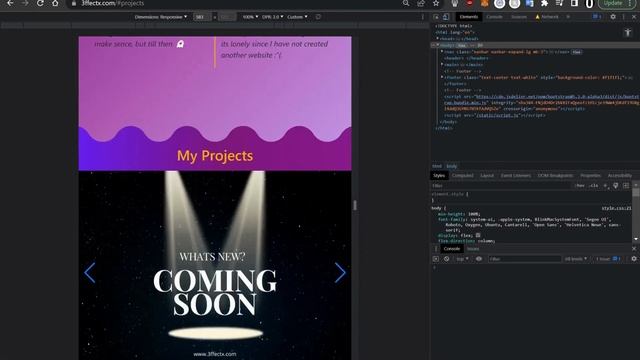
Task: Open the media control playlist icon
Action: coord(559,3)
